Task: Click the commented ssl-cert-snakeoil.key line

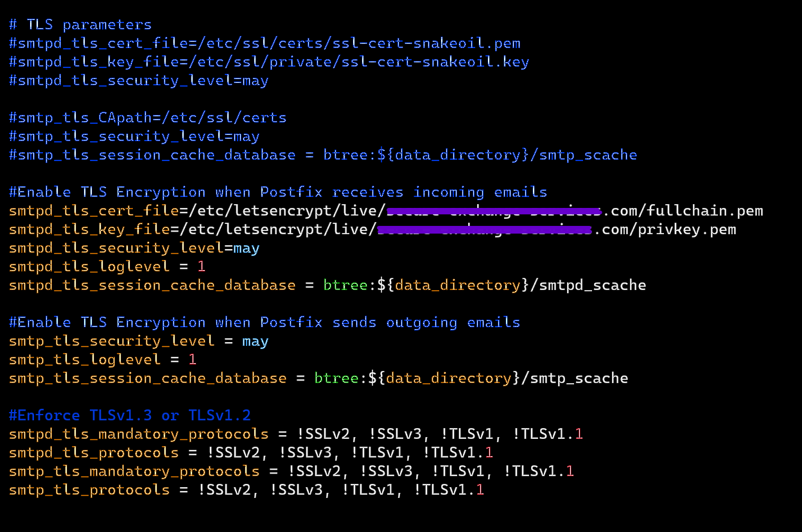Action: pos(269,62)
